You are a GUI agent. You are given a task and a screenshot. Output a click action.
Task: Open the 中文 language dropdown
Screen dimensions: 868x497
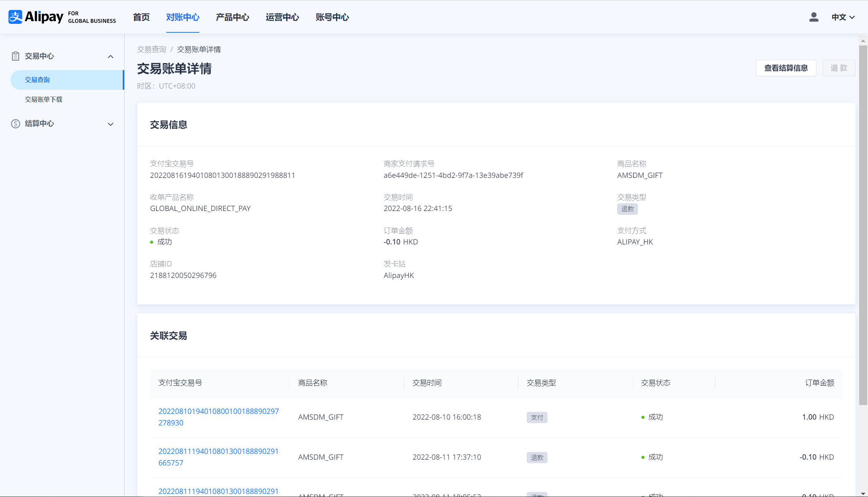tap(843, 17)
